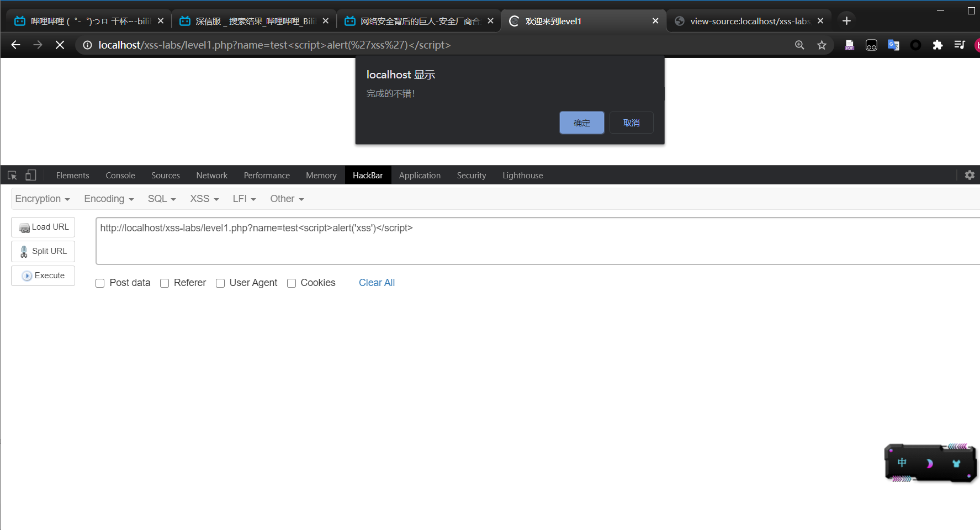Image resolution: width=980 pixels, height=530 pixels.
Task: Close the level1 tab
Action: click(655, 21)
